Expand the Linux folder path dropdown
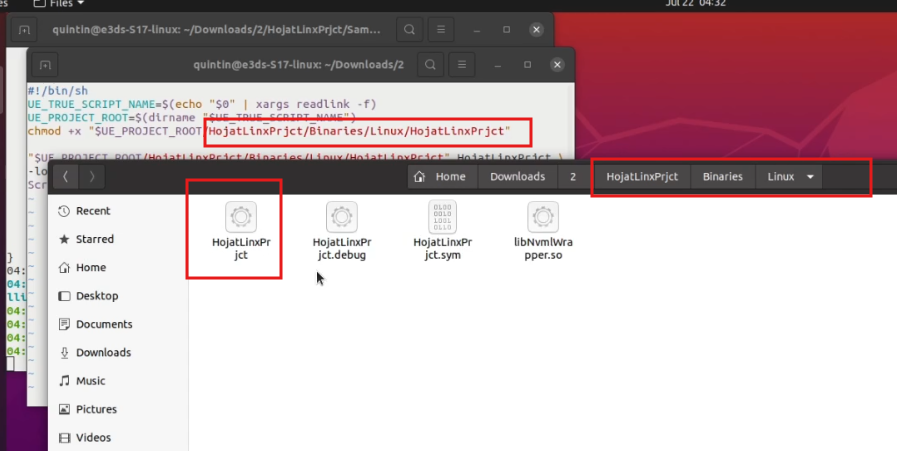This screenshot has width=897, height=451. (810, 177)
